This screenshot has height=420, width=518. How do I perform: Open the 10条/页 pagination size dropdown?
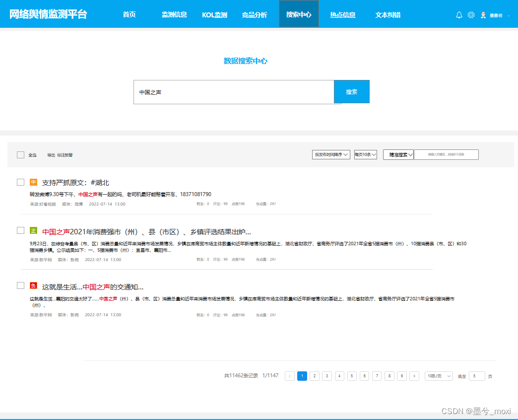click(x=439, y=376)
